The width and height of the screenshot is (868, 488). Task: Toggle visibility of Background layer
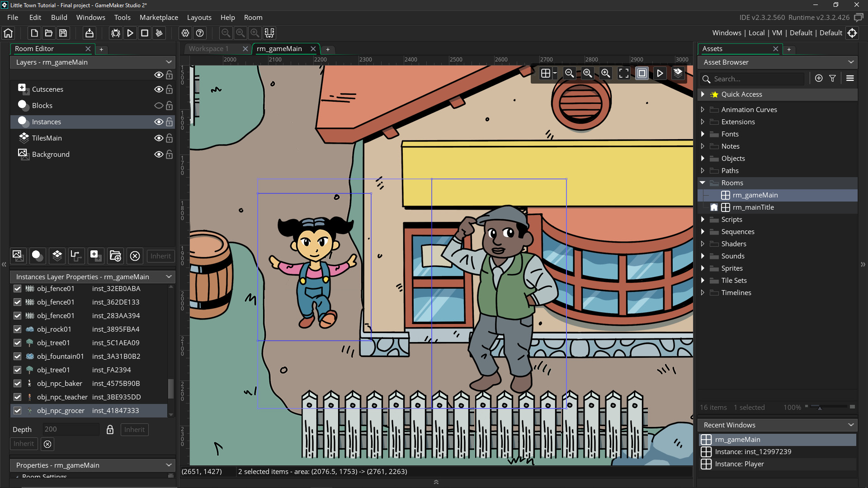pyautogui.click(x=158, y=154)
